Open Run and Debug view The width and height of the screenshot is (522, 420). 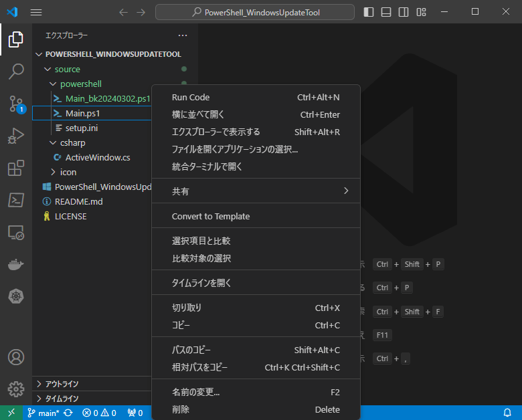point(15,136)
